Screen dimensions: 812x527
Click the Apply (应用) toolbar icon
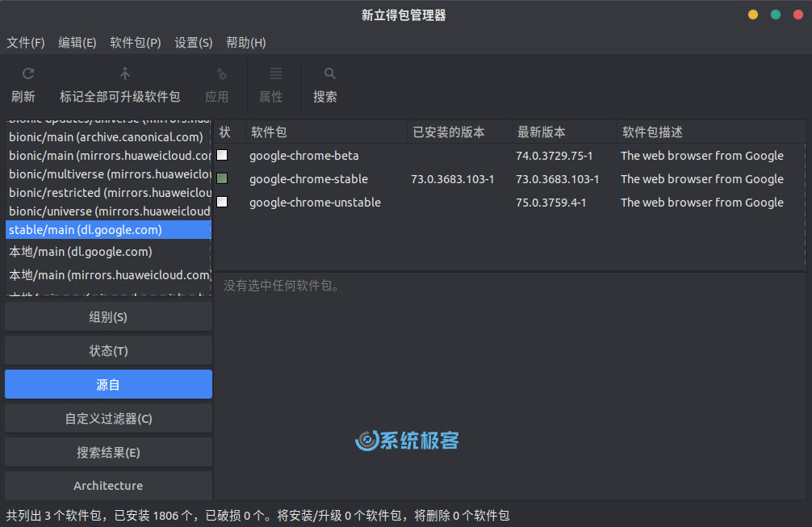tap(222, 73)
